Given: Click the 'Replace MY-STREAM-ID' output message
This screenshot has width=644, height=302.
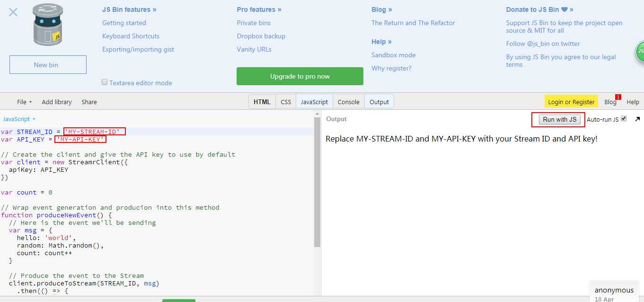Looking at the screenshot, I should click(x=461, y=139).
